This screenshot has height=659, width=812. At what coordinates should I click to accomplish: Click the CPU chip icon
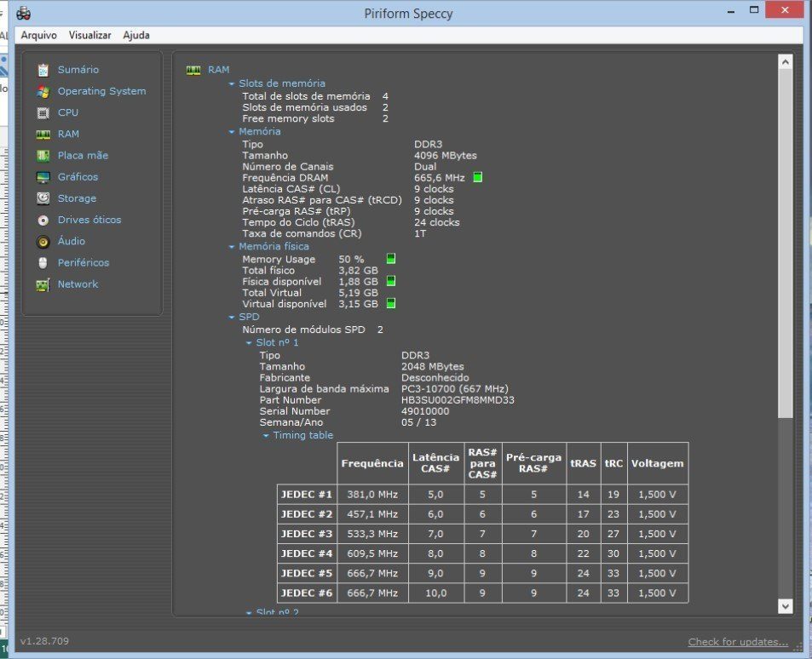click(43, 113)
